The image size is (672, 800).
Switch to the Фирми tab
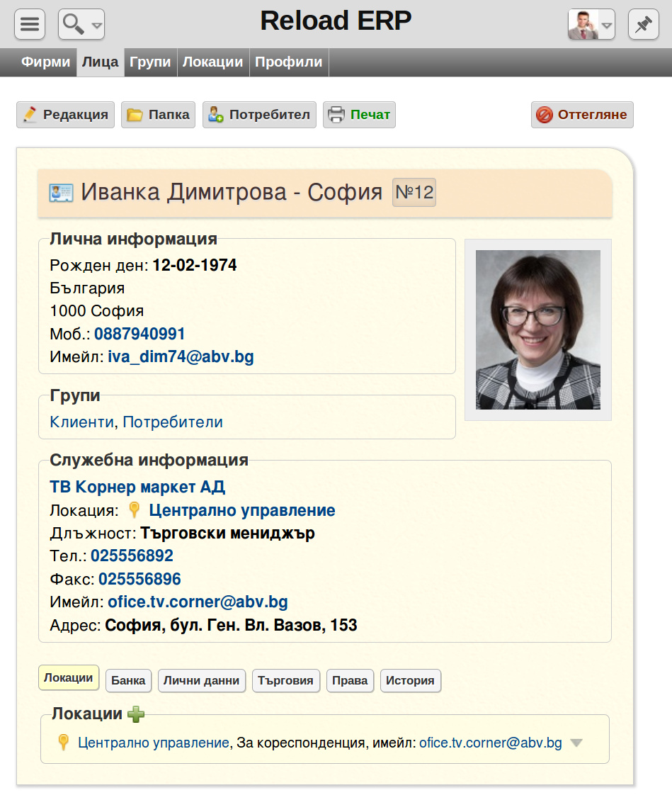tap(46, 62)
